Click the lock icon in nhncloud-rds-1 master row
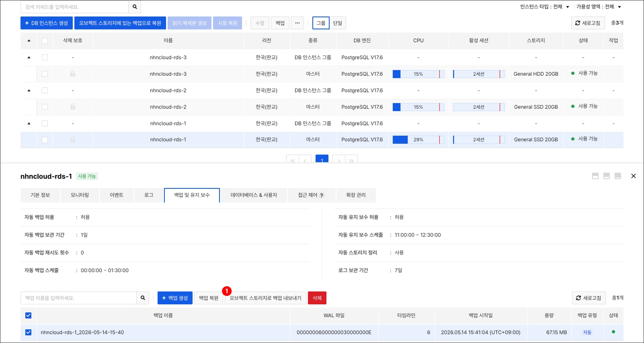Screen dimensions: 644x343 click(73, 139)
